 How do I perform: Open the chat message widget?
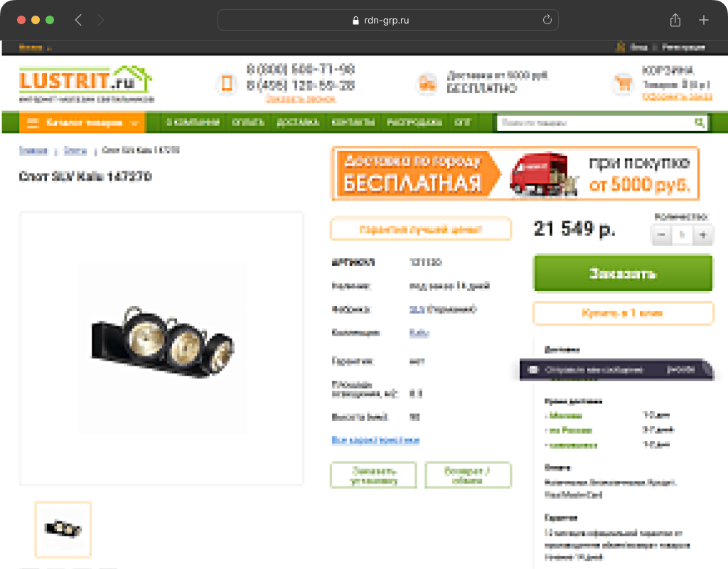point(616,370)
